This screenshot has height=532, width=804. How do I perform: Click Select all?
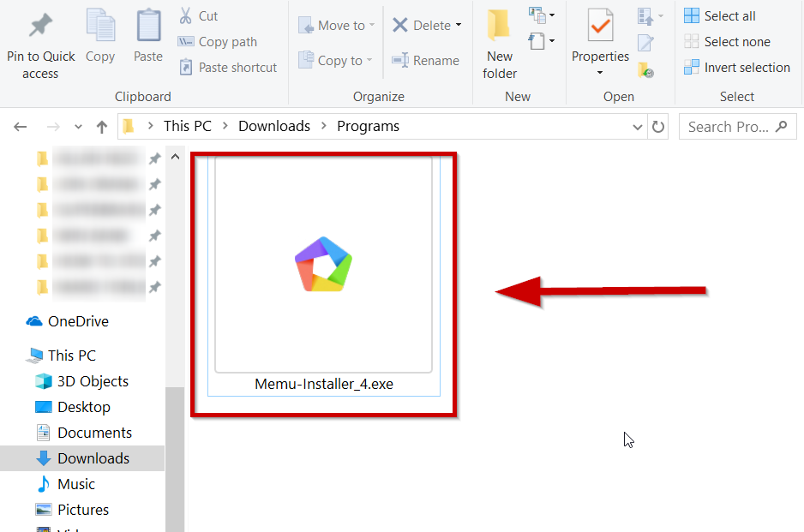[x=720, y=16]
